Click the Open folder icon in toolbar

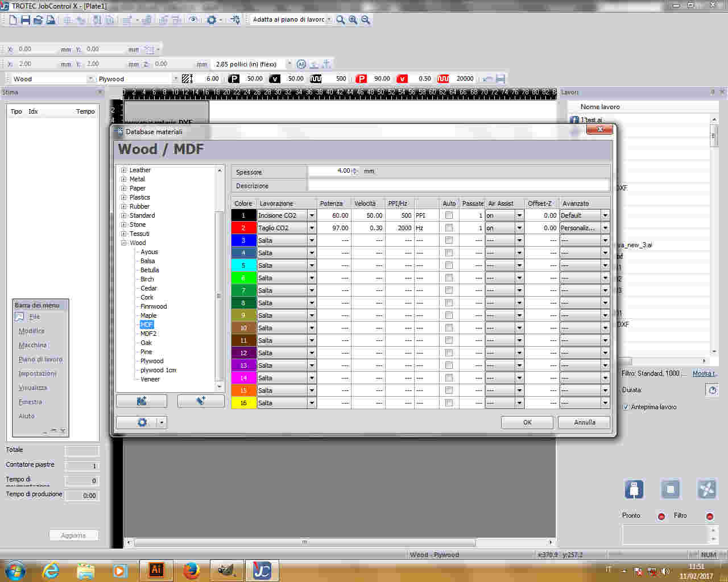click(38, 20)
